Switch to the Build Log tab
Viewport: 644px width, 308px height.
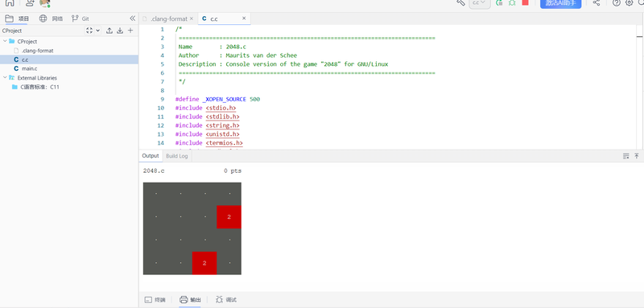pyautogui.click(x=176, y=156)
